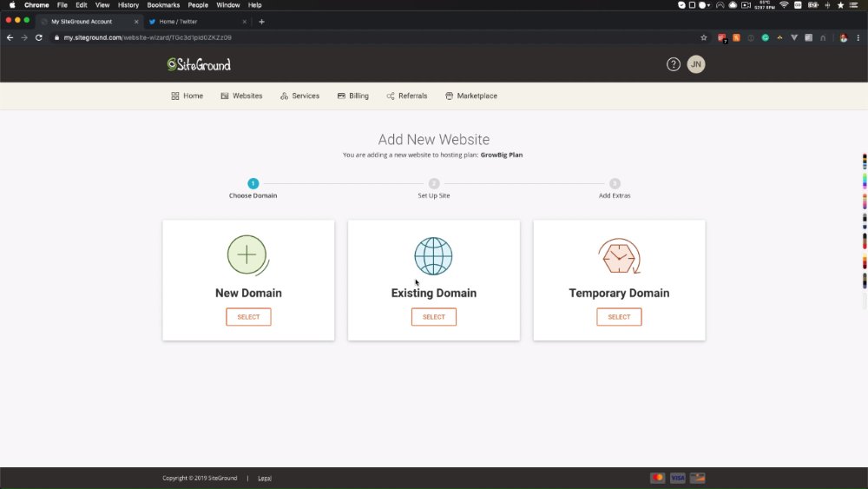The height and width of the screenshot is (489, 868).
Task: Click the Temporary Domain clock icon
Action: pos(619,256)
